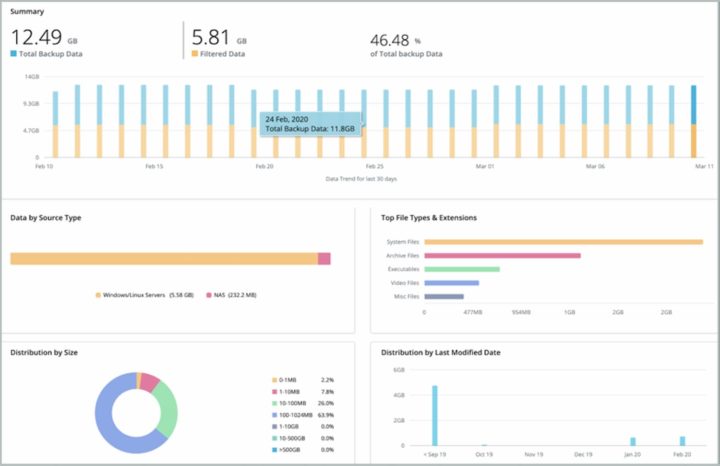Click the Data by Source Type heading
720x466 pixels.
(46, 218)
